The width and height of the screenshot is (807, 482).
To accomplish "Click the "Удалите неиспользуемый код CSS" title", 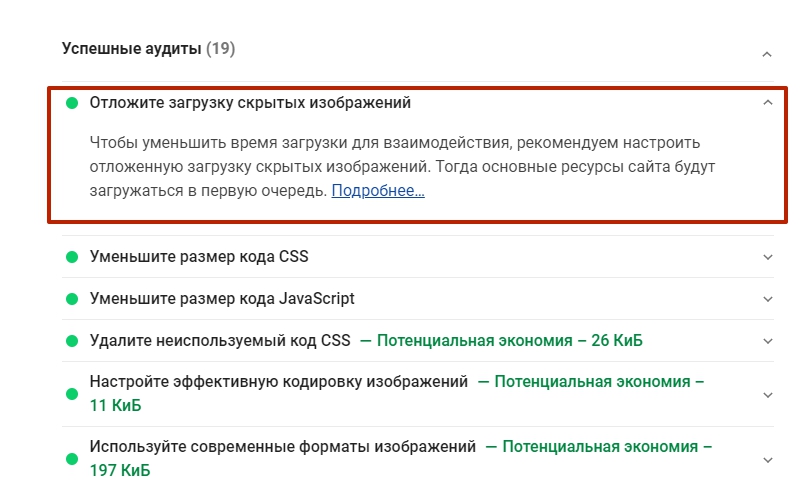I will click(220, 341).
